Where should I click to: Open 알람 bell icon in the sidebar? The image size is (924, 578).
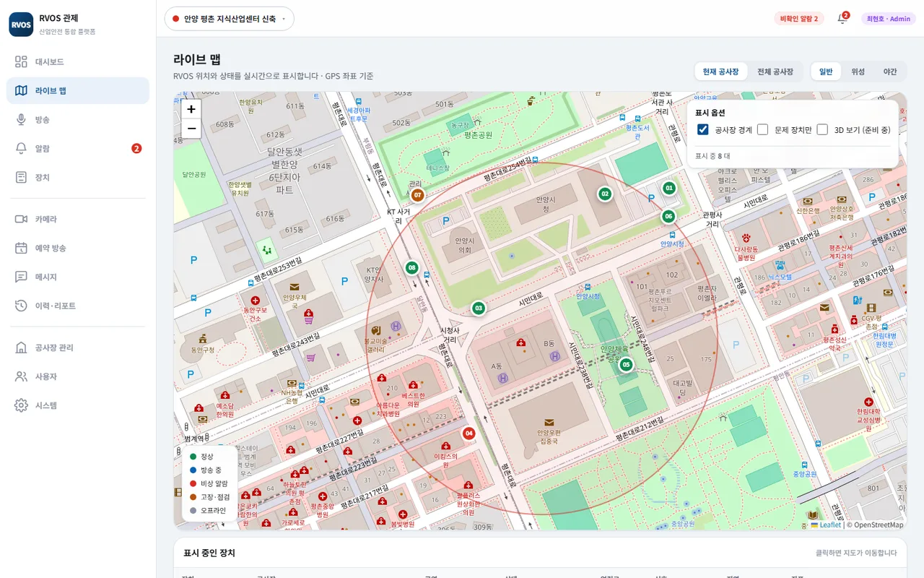coord(21,148)
